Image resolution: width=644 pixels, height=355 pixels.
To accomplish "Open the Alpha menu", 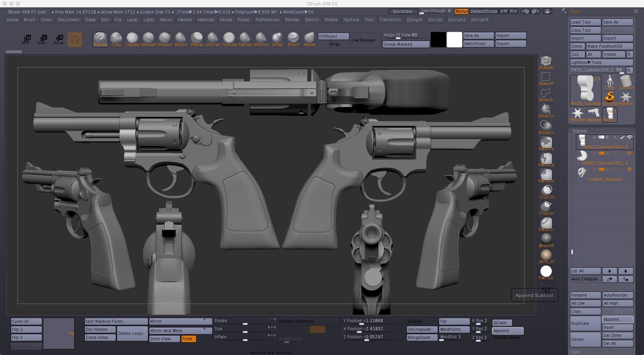I will (13, 20).
